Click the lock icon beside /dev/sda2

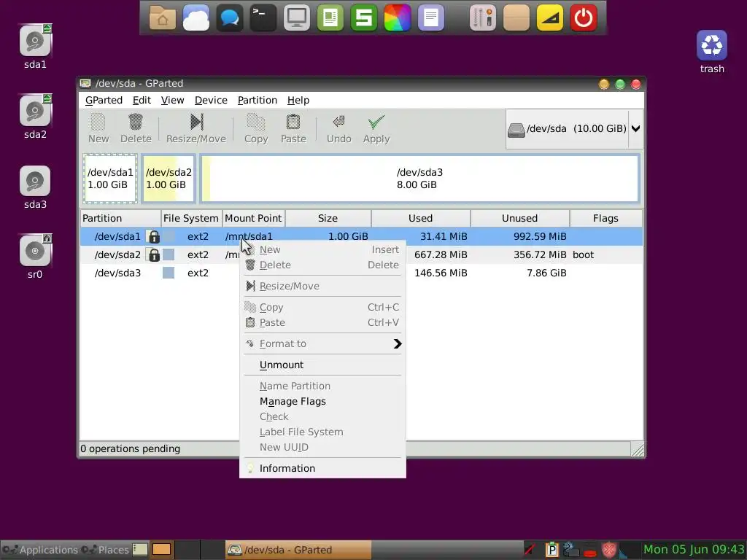pyautogui.click(x=154, y=254)
